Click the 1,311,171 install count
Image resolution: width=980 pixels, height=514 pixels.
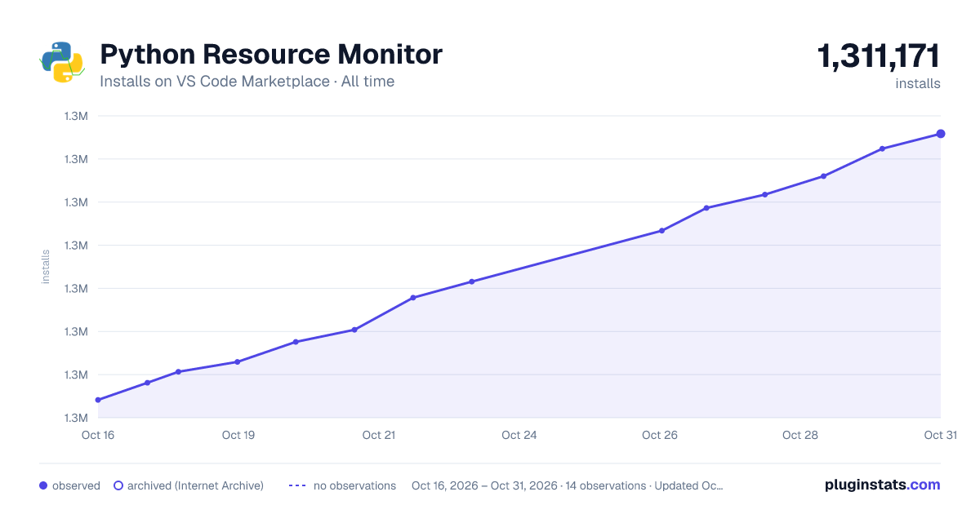tap(879, 56)
